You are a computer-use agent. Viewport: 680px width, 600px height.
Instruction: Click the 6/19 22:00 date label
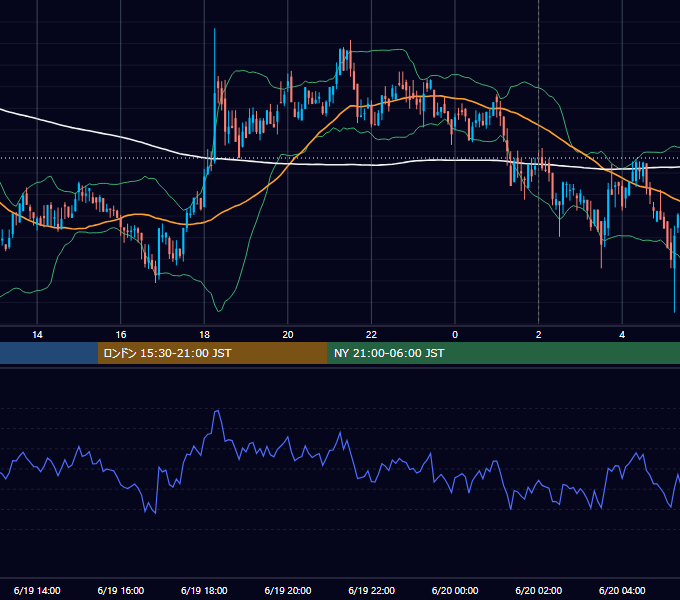click(x=372, y=590)
